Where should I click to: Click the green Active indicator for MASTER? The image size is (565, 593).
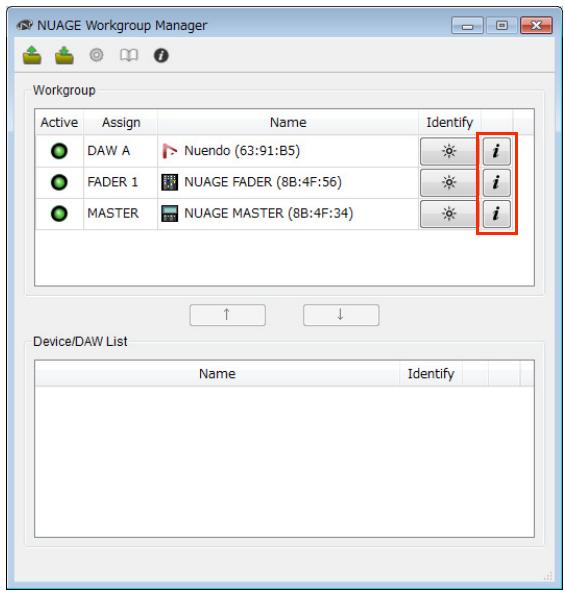[x=59, y=214]
